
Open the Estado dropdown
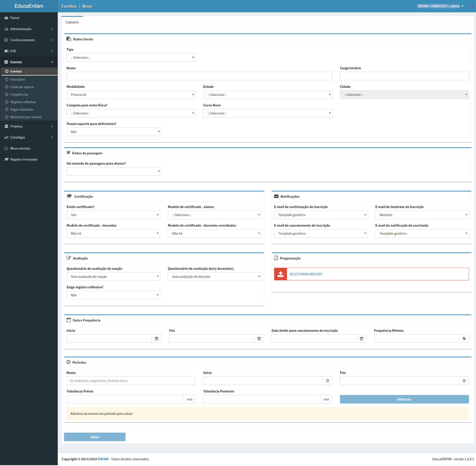pos(268,95)
